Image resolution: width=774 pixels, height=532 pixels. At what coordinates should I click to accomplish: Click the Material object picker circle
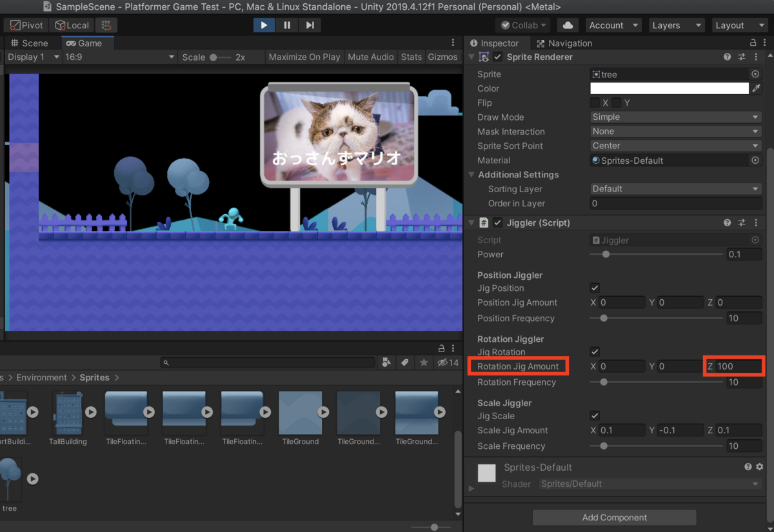click(x=755, y=160)
